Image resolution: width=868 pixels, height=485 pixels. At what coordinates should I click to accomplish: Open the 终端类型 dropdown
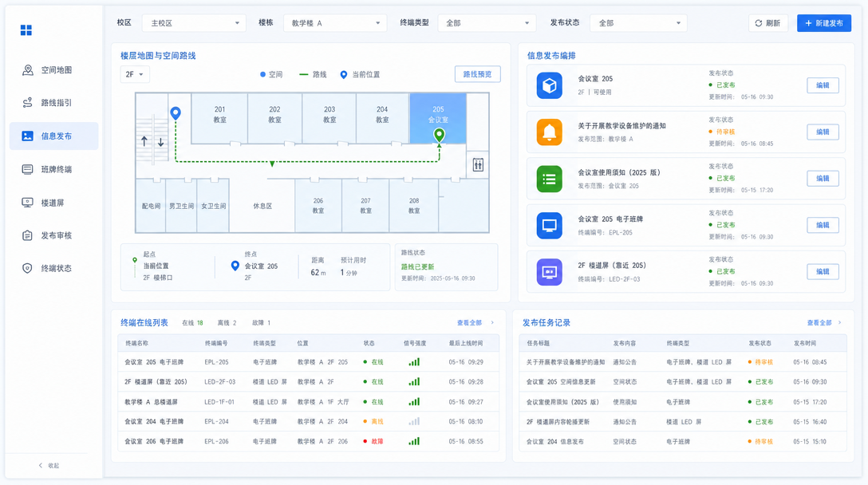487,23
